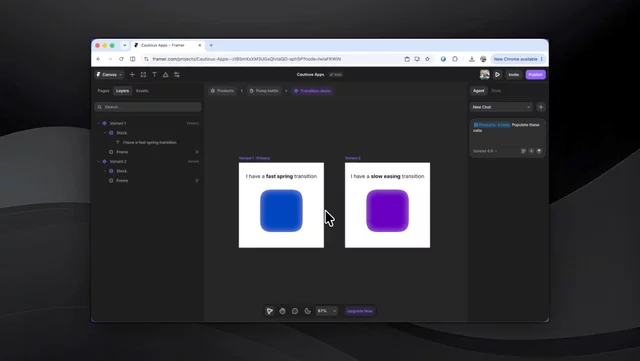Collapse the Variant 1 layer tree
The image size is (640, 361).
[98, 123]
